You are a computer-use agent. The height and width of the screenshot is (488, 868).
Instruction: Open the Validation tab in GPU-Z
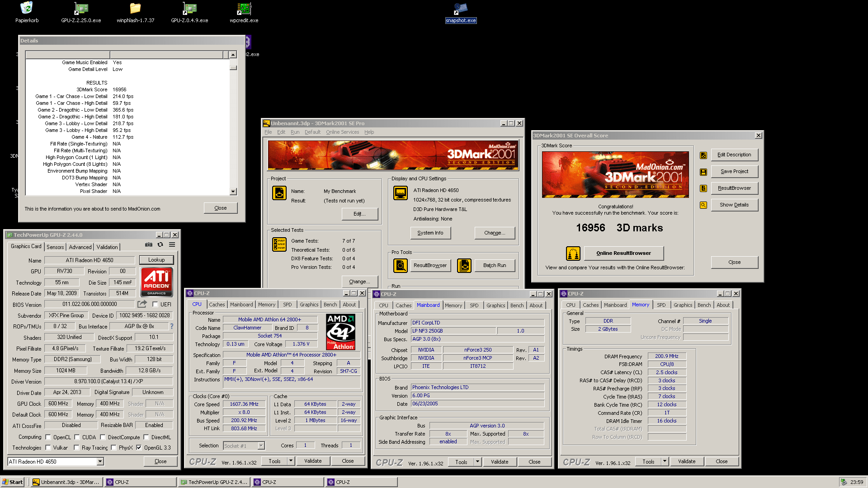point(107,247)
